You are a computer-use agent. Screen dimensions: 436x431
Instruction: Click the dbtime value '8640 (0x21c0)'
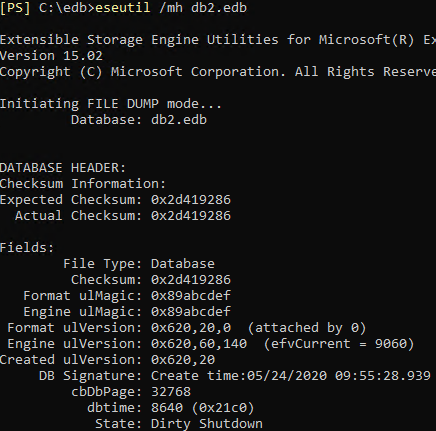coord(203,408)
